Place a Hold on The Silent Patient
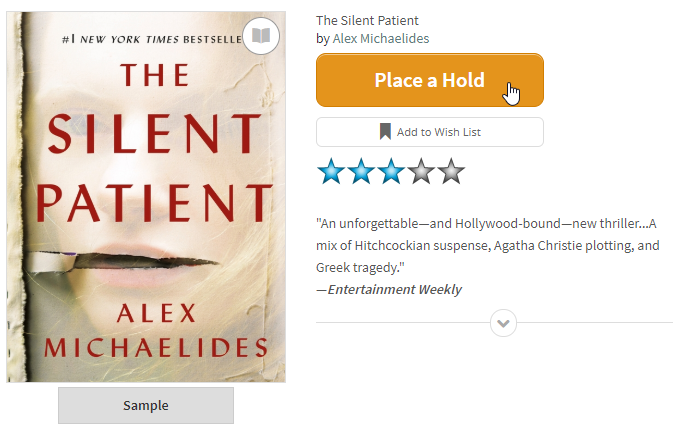This screenshot has height=430, width=674. (430, 80)
